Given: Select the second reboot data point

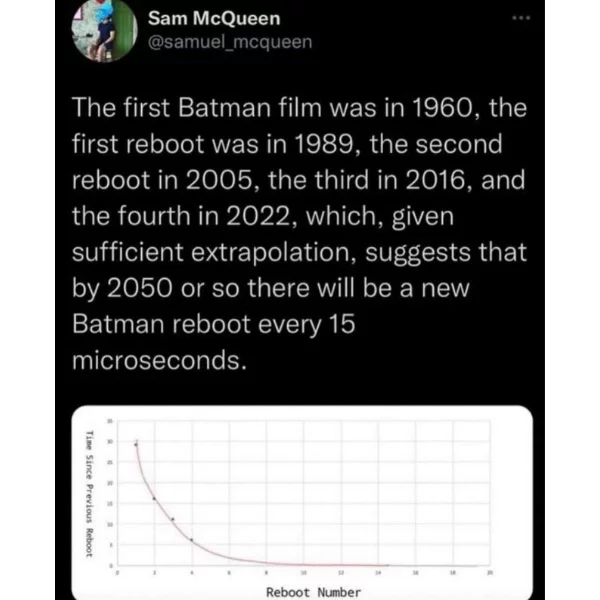Looking at the screenshot, I should click(154, 499).
